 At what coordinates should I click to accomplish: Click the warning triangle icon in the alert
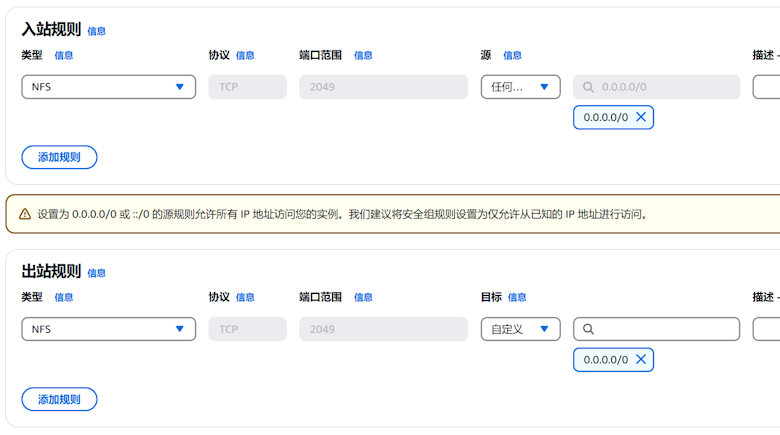tap(25, 214)
